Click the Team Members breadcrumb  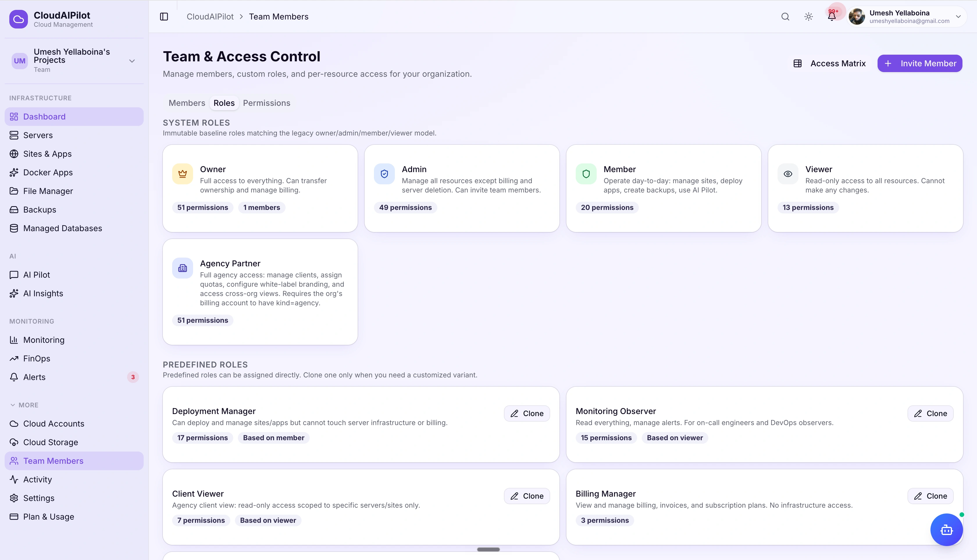pyautogui.click(x=279, y=17)
